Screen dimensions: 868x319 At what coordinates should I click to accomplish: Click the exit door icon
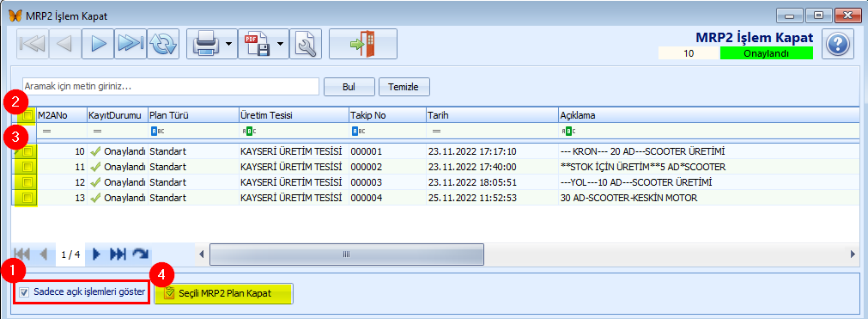tap(363, 44)
